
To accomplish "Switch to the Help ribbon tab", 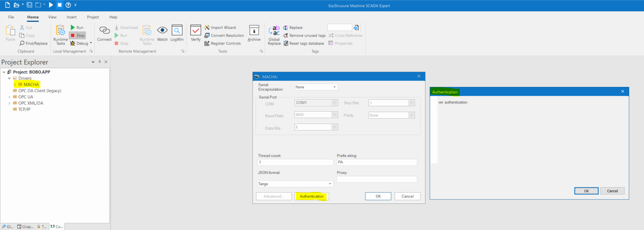I will (x=113, y=17).
